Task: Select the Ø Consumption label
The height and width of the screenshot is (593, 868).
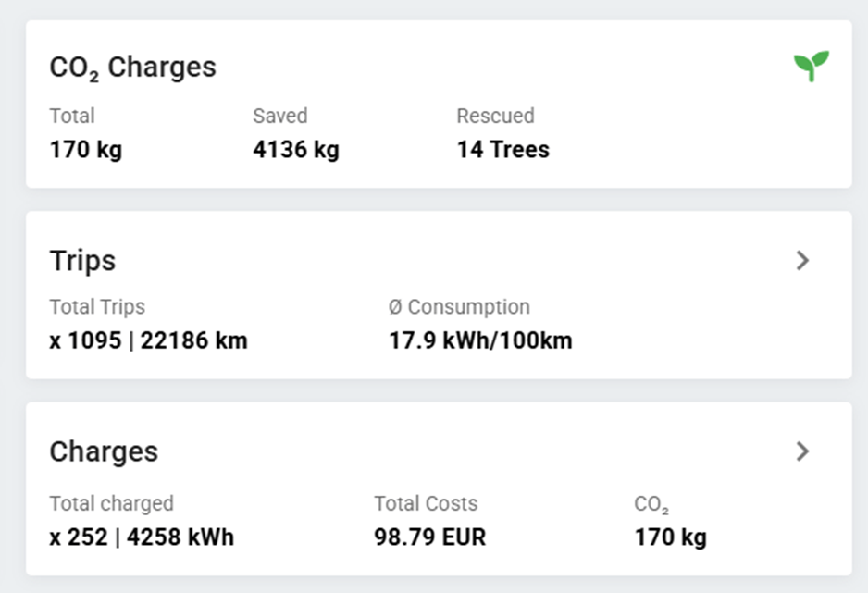Action: (x=459, y=306)
